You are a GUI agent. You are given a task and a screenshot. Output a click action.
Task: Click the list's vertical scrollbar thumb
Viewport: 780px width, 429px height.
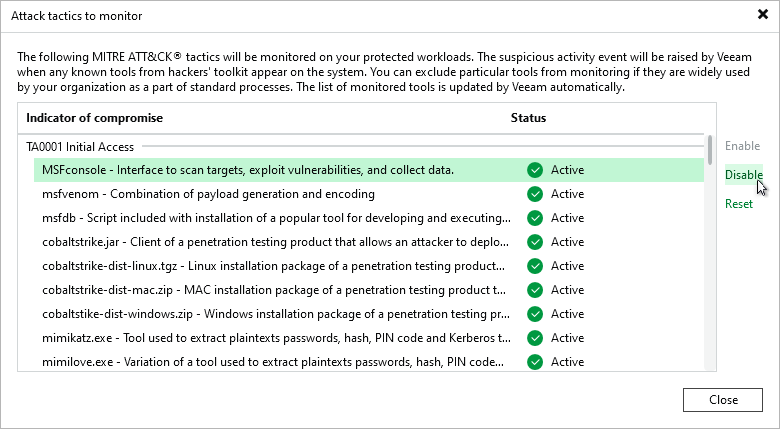click(710, 150)
